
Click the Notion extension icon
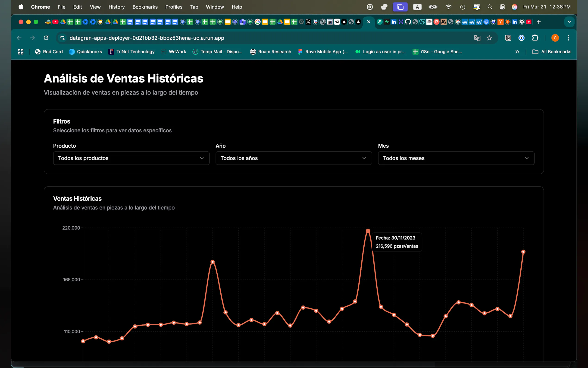(508, 38)
